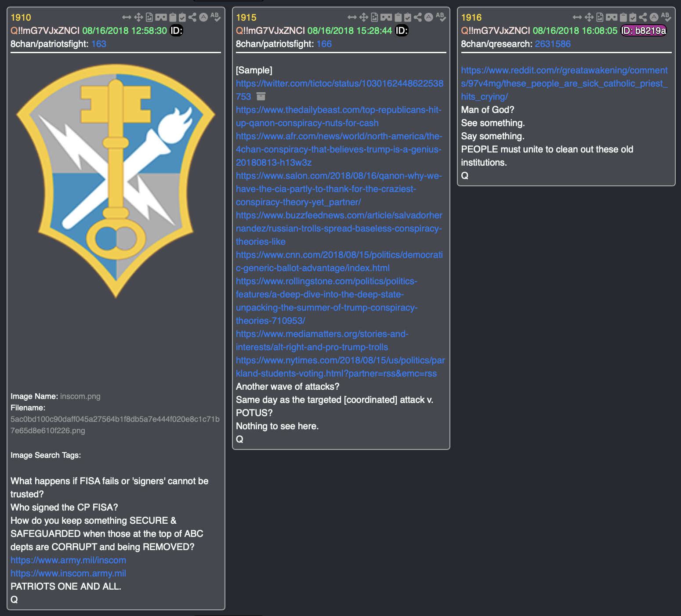
Task: Open post number 1916
Action: tap(471, 18)
